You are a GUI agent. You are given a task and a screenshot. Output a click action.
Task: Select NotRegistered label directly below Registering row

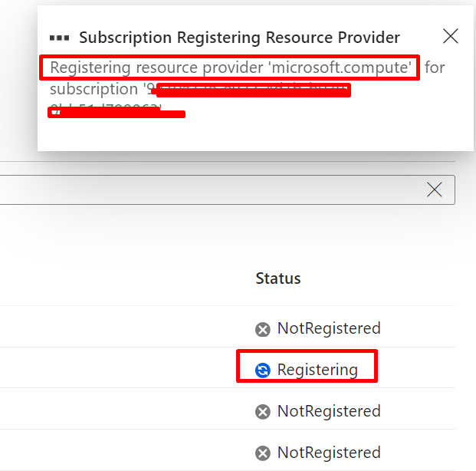329,411
